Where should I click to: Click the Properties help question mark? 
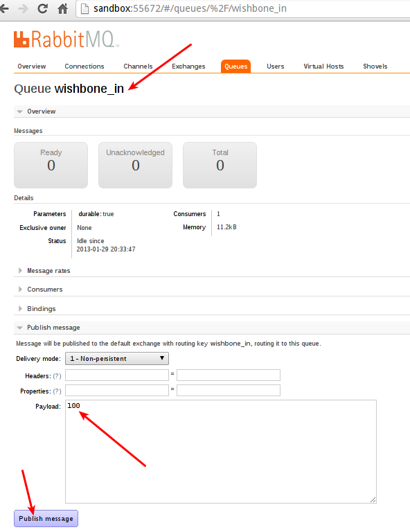click(57, 391)
